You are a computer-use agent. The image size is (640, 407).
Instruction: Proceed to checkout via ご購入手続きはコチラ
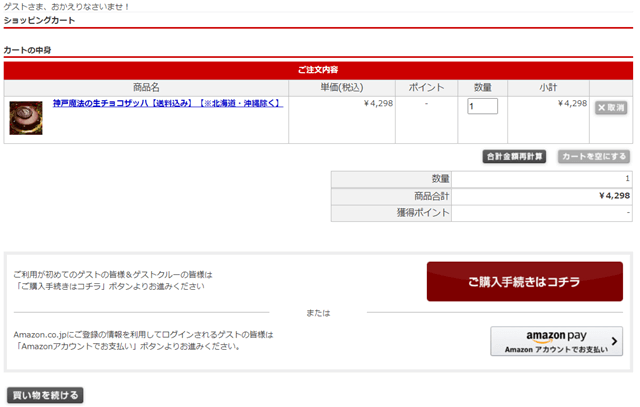[524, 282]
